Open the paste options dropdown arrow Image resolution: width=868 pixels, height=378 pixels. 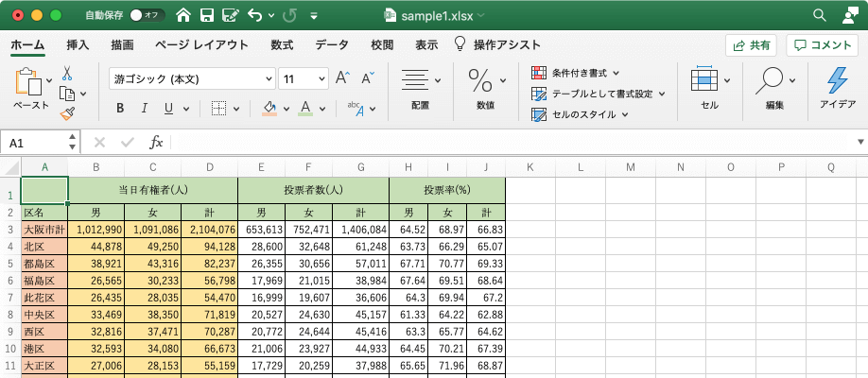[x=49, y=80]
